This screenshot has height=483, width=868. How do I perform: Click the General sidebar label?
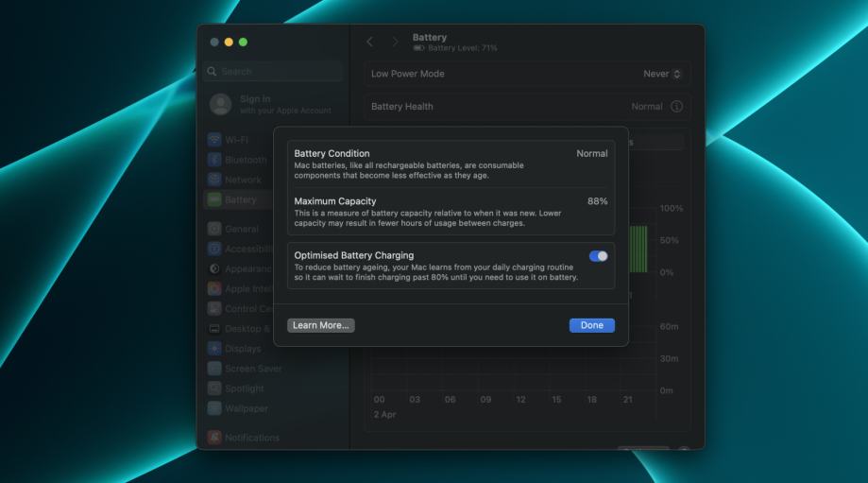click(242, 229)
